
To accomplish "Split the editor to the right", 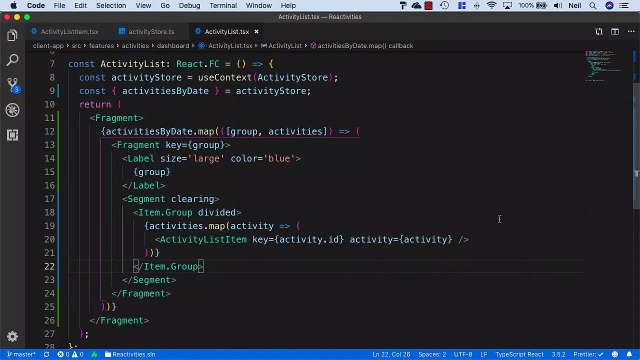I will [615, 31].
